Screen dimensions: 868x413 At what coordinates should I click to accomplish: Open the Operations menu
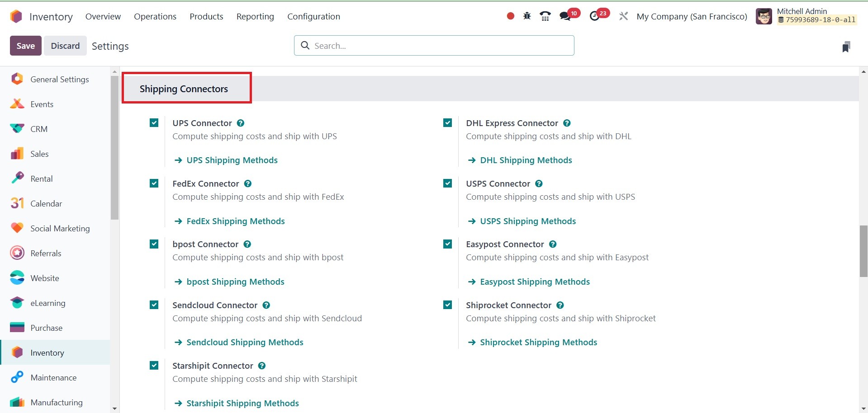click(x=155, y=16)
